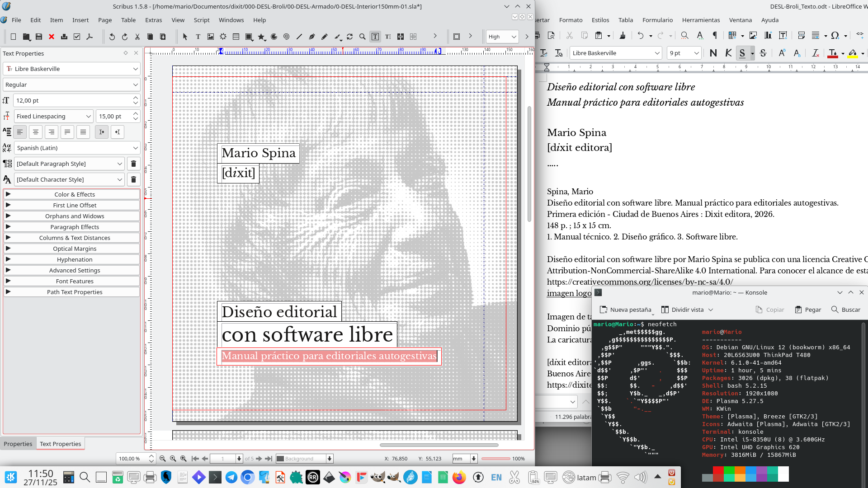Image resolution: width=868 pixels, height=488 pixels.
Task: Select the Insert Image Frame tool
Action: 211,37
